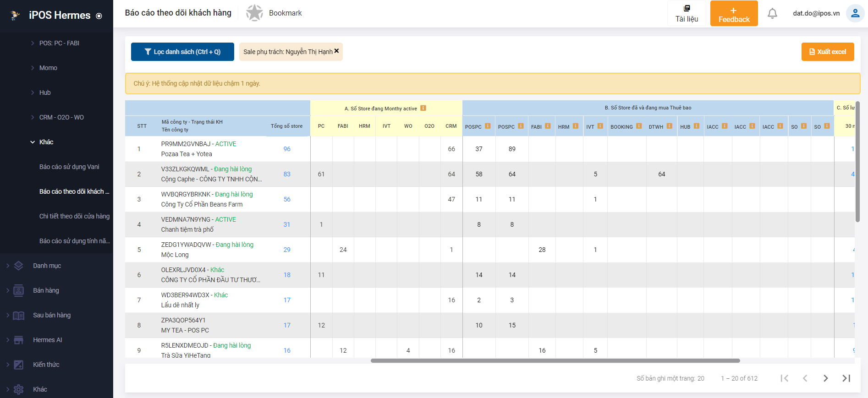Select row Lẩu dê nhất ly
Screen dimensions: 868x398
point(490,300)
